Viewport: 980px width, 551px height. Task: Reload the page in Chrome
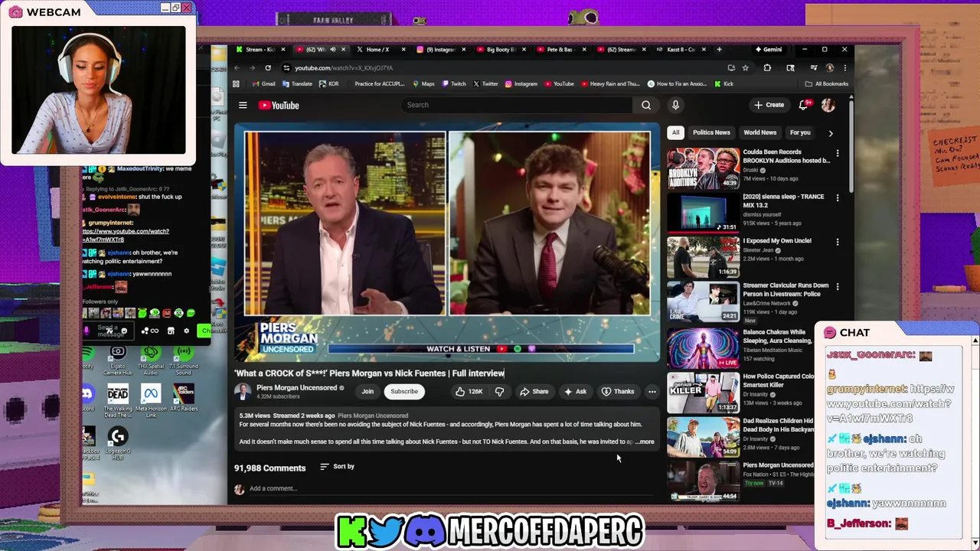pyautogui.click(x=268, y=67)
